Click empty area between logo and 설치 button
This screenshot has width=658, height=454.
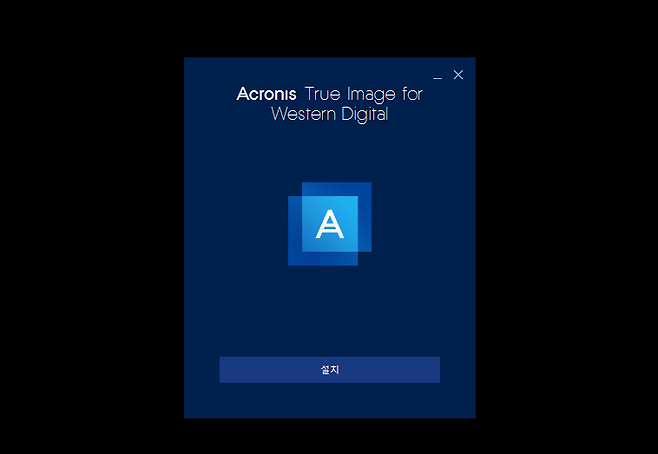(329, 310)
